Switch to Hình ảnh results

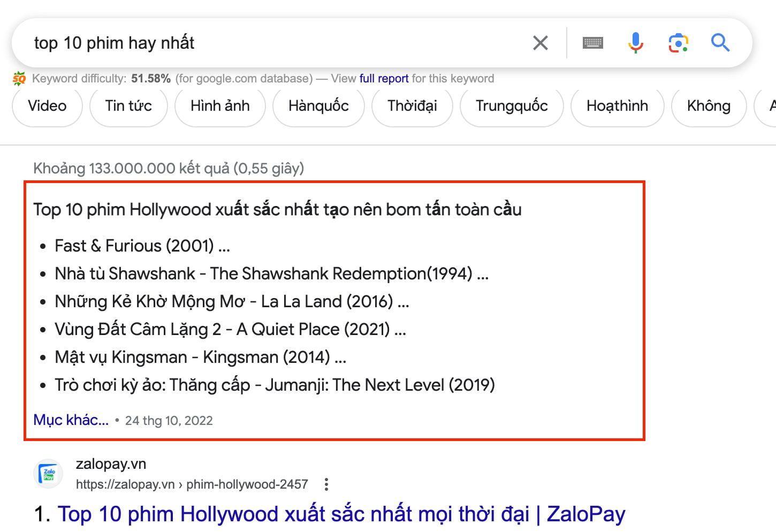coord(220,106)
